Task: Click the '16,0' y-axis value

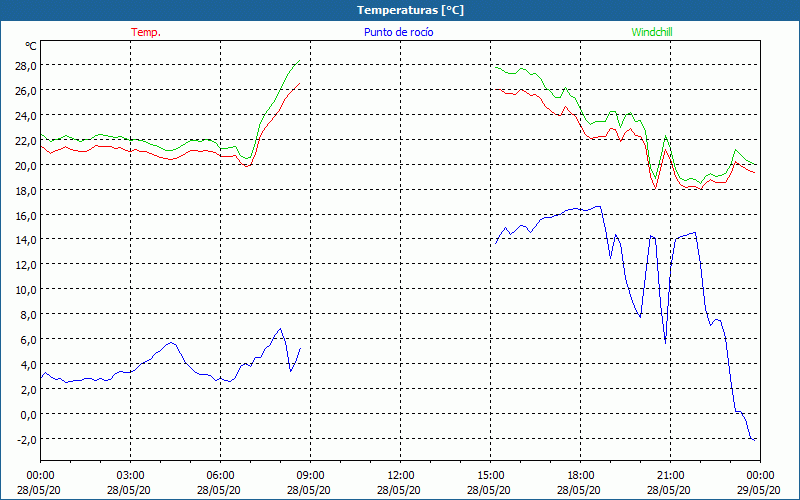Action: [x=26, y=215]
